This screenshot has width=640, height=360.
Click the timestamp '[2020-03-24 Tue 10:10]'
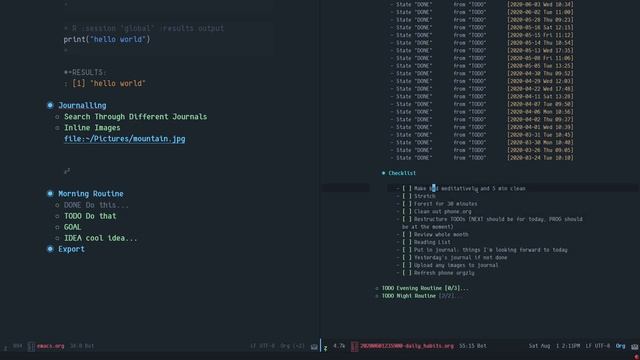540,158
